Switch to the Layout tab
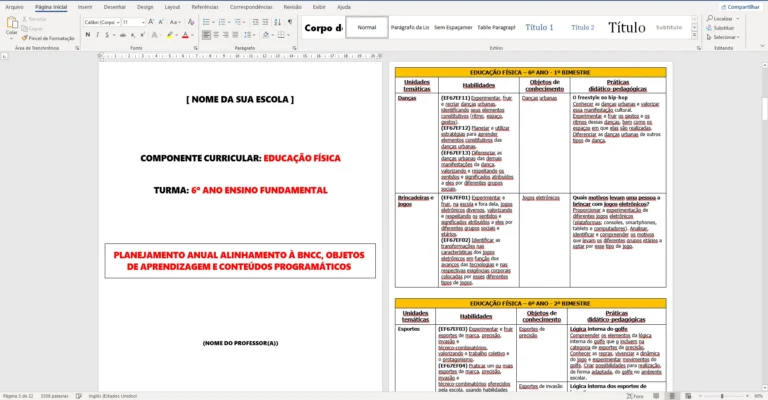The height and width of the screenshot is (400, 768). (x=172, y=7)
